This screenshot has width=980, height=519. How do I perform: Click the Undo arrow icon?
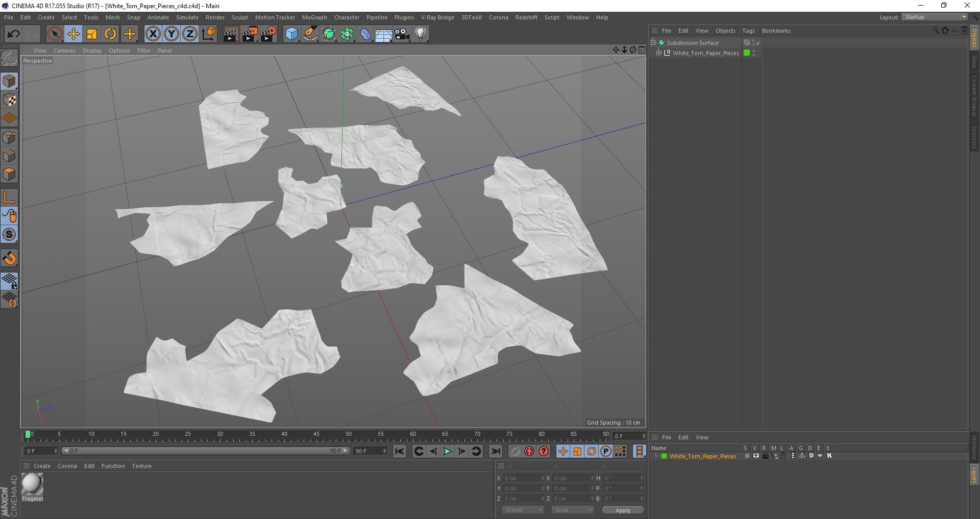[x=13, y=34]
